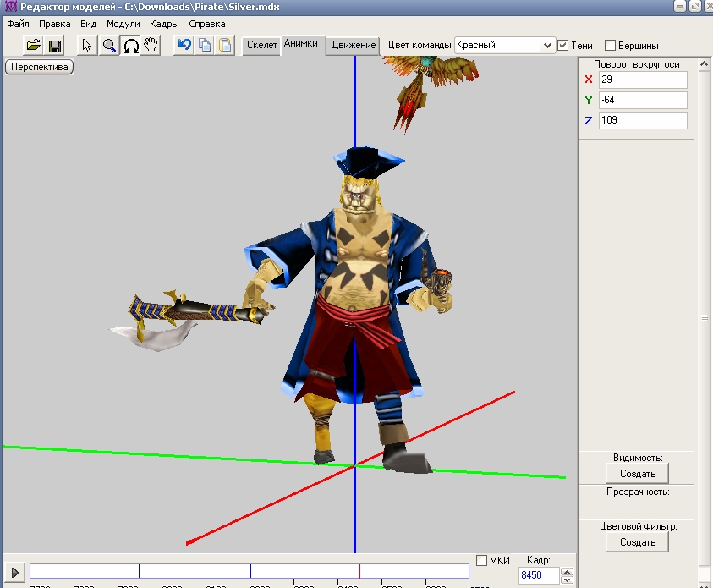The width and height of the screenshot is (713, 588).
Task: Play the animation on the timeline
Action: pyautogui.click(x=14, y=572)
